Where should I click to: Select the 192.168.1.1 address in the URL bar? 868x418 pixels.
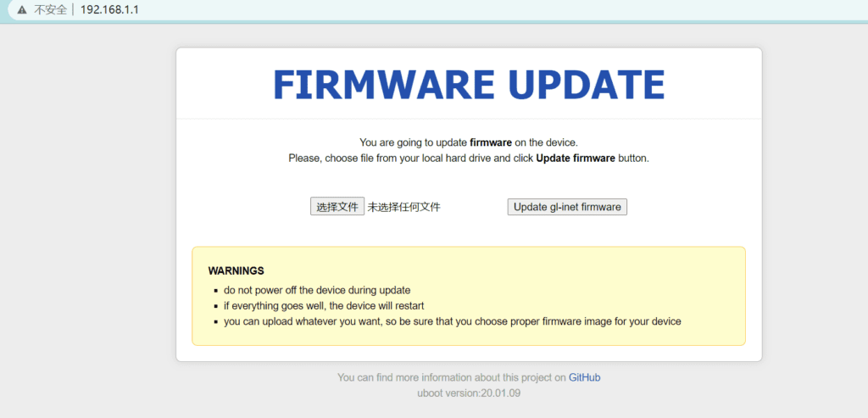109,10
